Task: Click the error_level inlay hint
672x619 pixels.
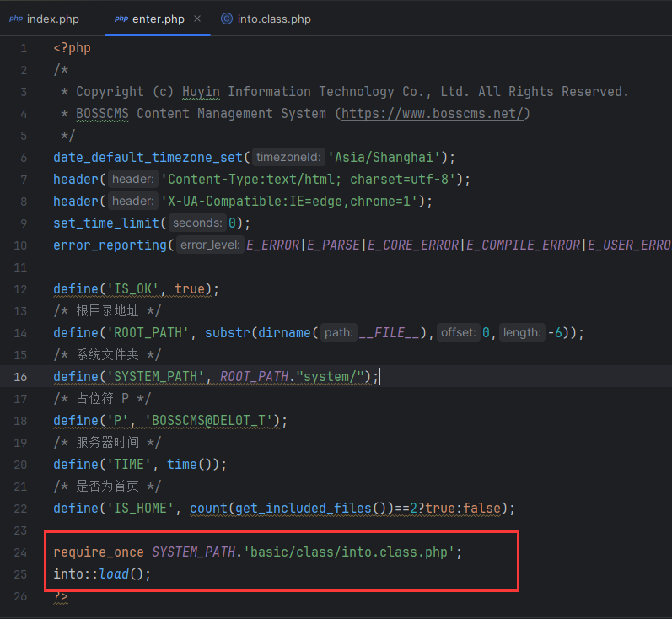Action: tap(210, 245)
